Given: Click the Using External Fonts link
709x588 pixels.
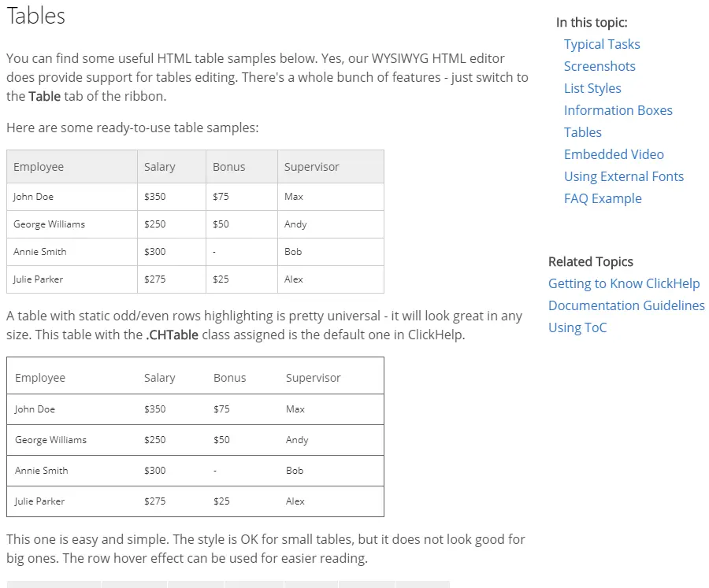Looking at the screenshot, I should click(x=624, y=176).
